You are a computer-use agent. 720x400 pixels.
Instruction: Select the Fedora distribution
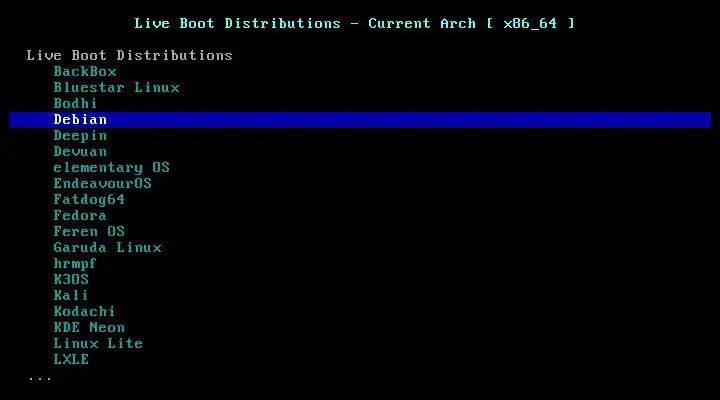click(80, 215)
